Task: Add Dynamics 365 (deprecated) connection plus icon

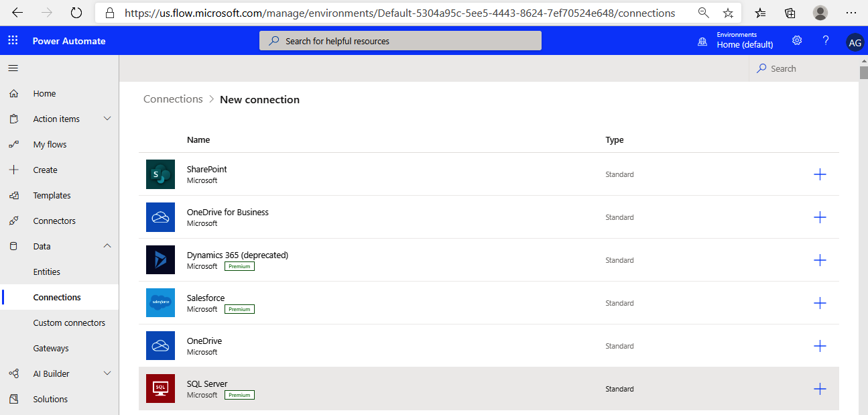Action: [x=820, y=260]
